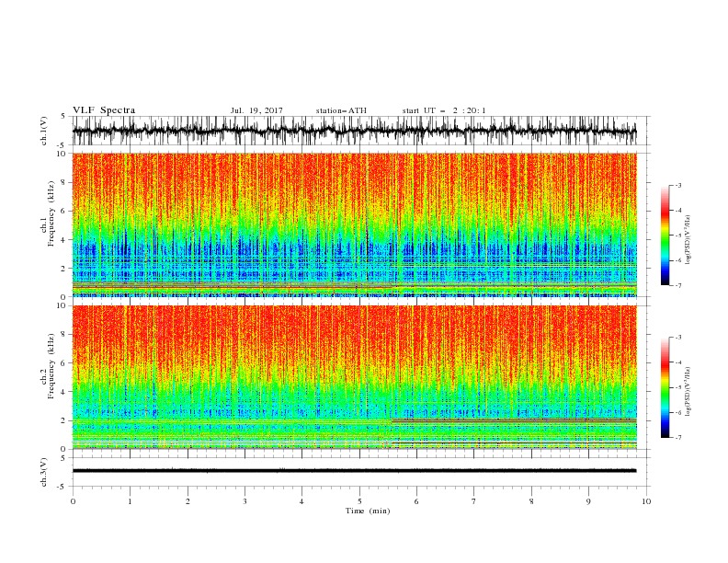
Task: Click the time-axis tick label "9"
Action: [x=588, y=501]
